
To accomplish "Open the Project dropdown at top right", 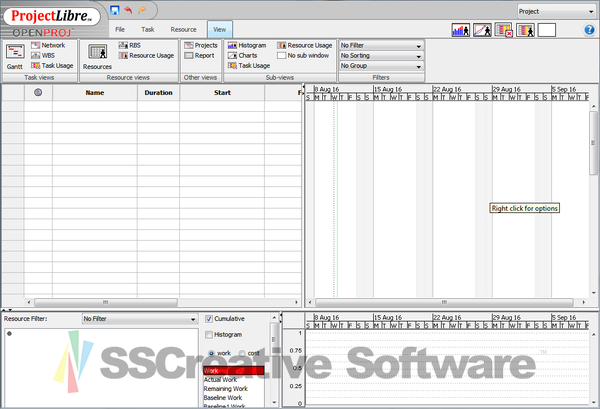I will click(556, 11).
